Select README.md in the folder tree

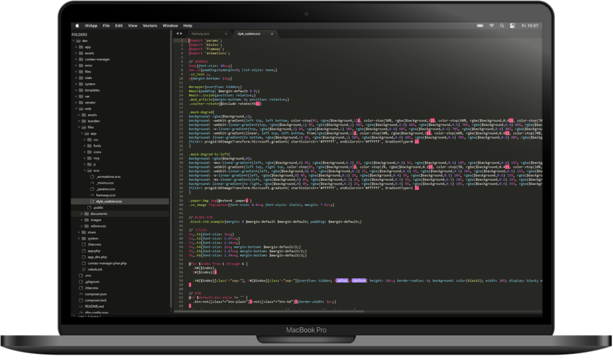pos(95,306)
